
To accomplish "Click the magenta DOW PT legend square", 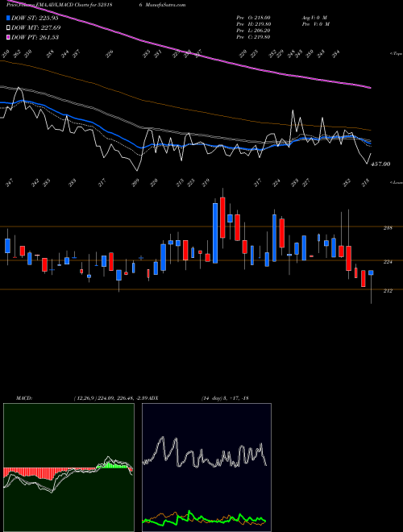I will point(8,37).
